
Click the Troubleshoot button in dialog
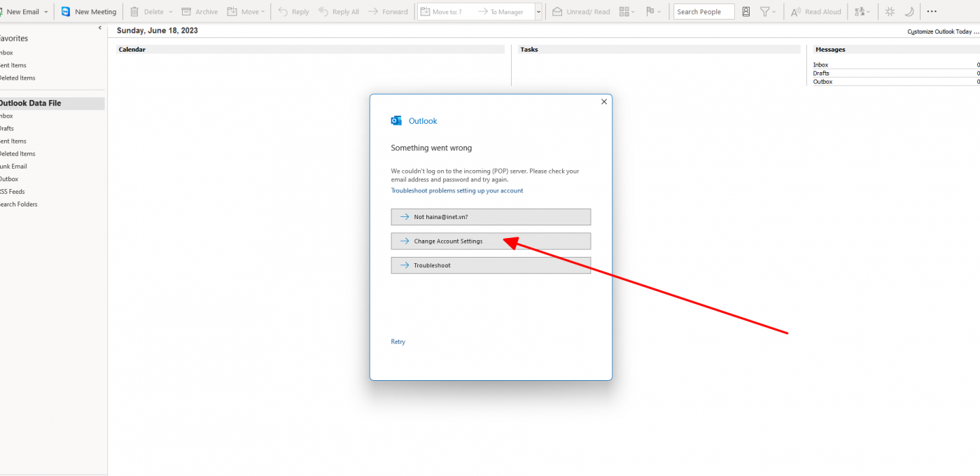491,265
